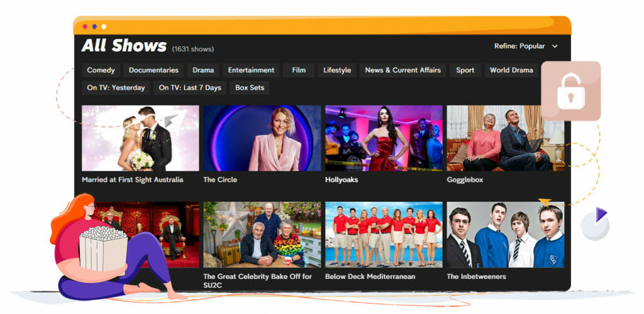Open The Circle show thumbnail
644x314 pixels.
point(262,138)
